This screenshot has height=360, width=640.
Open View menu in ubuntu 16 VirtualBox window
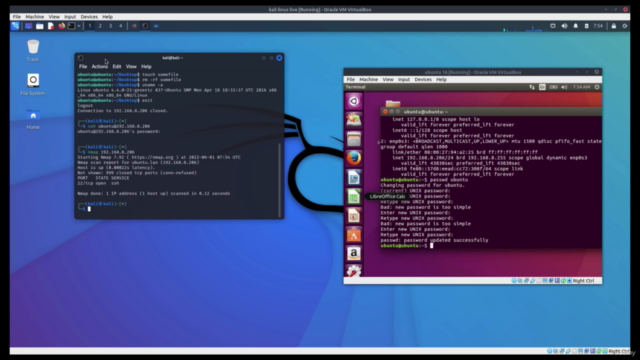(388, 80)
